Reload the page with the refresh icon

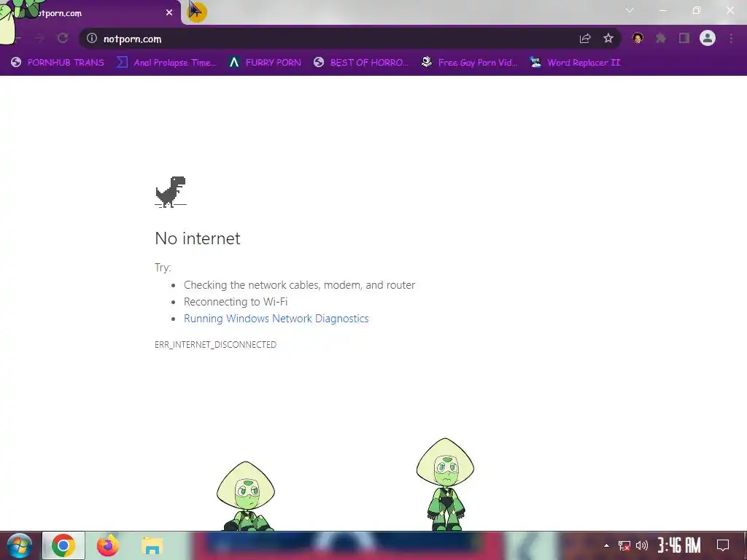tap(63, 38)
